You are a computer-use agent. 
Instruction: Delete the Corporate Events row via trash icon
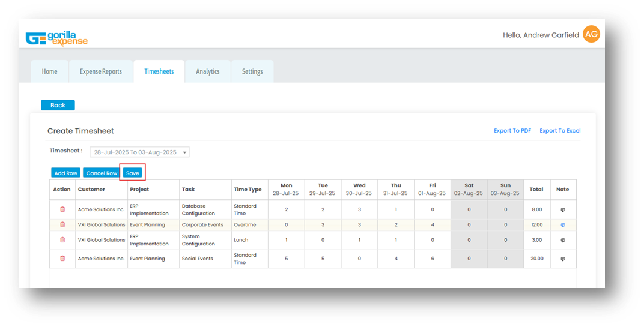tap(62, 224)
